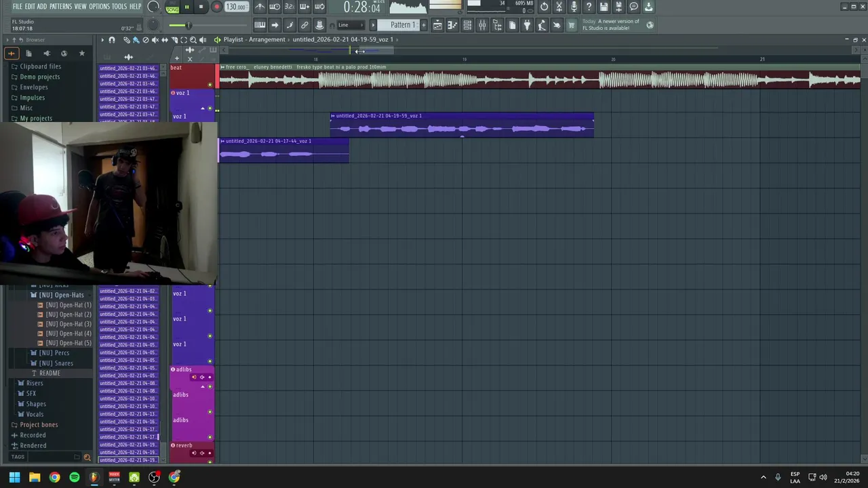Open the ADD menu
The height and width of the screenshot is (488, 868).
(42, 7)
